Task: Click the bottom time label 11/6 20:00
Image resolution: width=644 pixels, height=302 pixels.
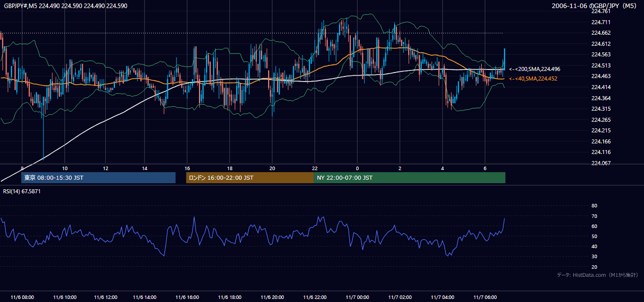Action: [273, 297]
